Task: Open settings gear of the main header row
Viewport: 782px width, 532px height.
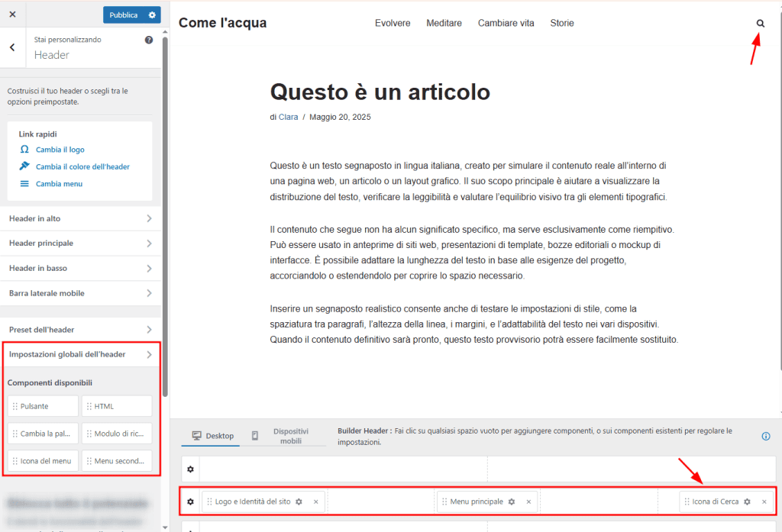Action: click(190, 501)
